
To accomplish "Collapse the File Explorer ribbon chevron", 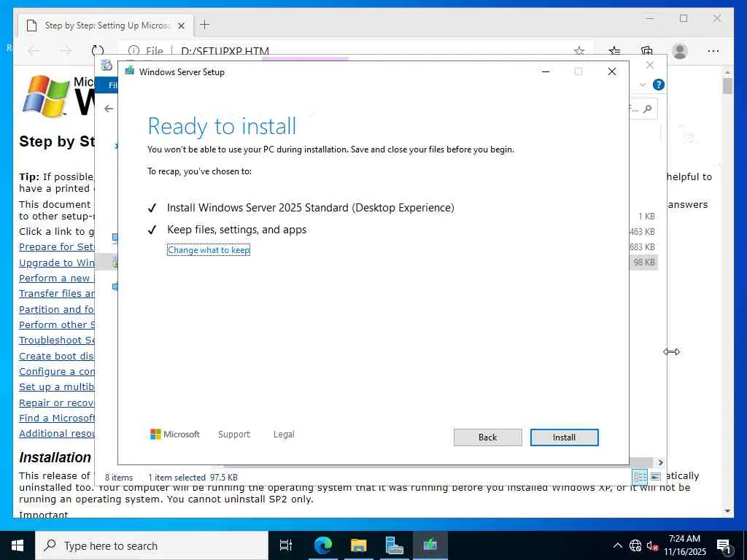I will (x=642, y=85).
